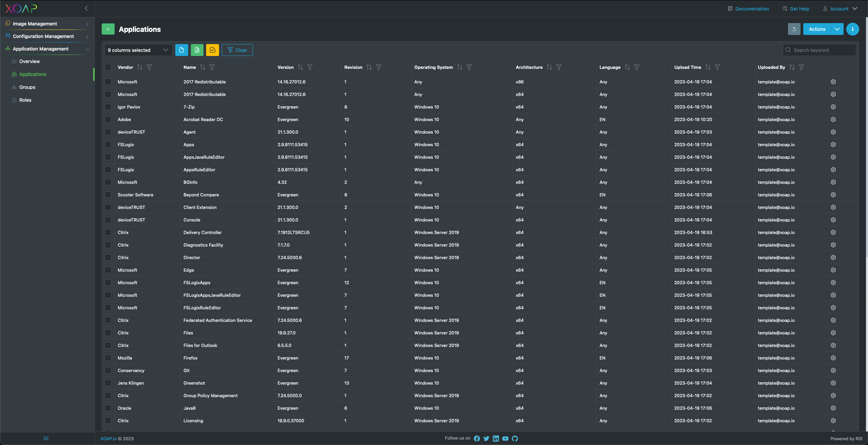
Task: Toggle the select-all checkbox in table header
Action: pyautogui.click(x=108, y=67)
